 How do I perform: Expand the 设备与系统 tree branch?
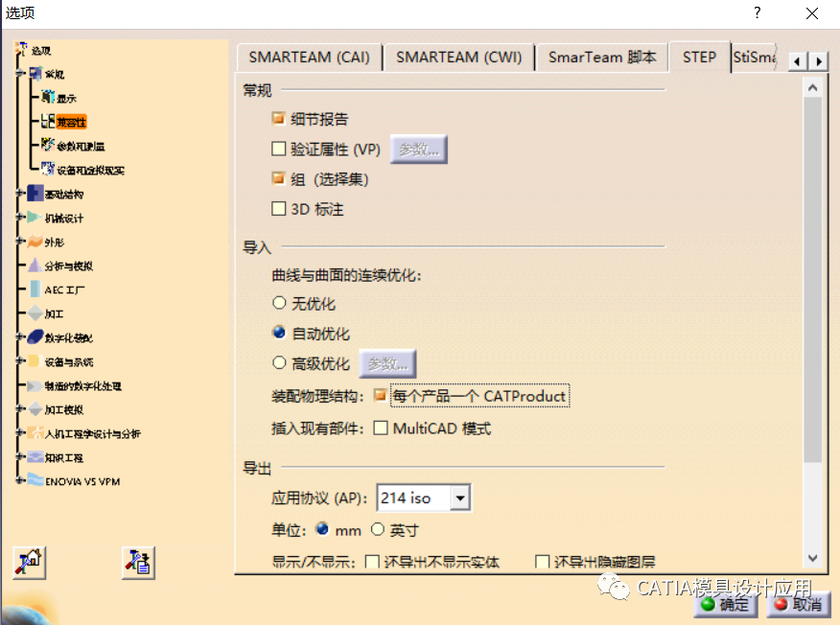pyautogui.click(x=21, y=361)
